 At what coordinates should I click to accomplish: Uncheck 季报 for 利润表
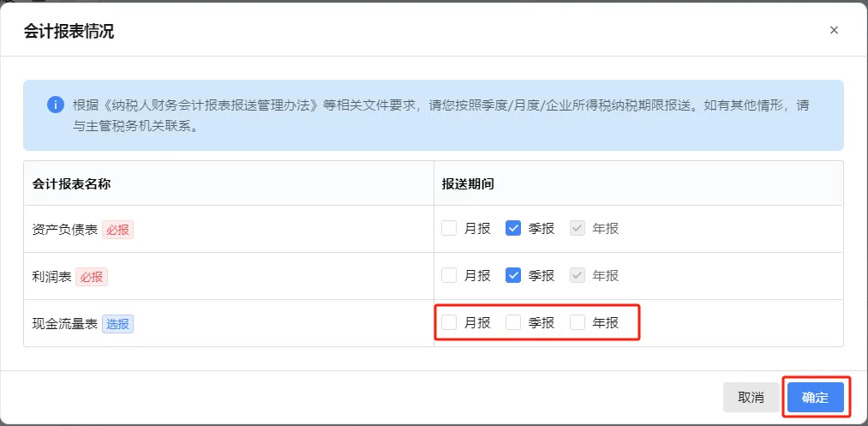click(x=513, y=275)
